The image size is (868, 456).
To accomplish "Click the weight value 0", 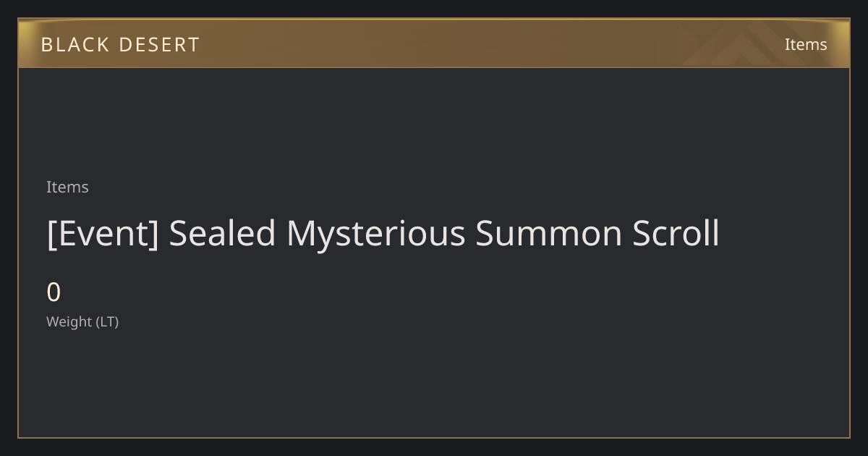I will (x=54, y=292).
